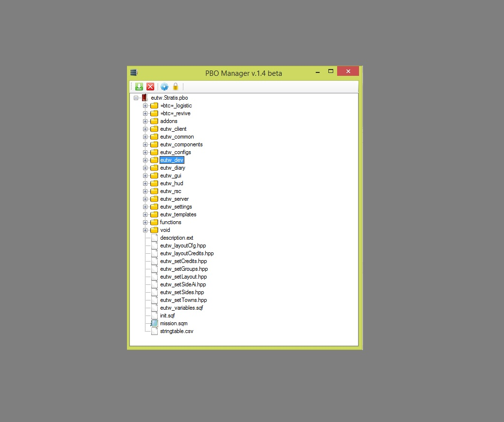Click the folder icon next to addons

154,121
